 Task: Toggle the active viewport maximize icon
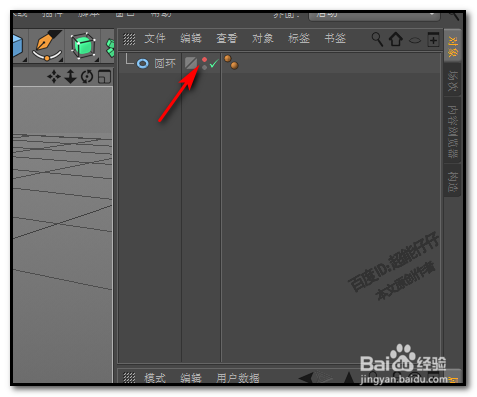(104, 77)
